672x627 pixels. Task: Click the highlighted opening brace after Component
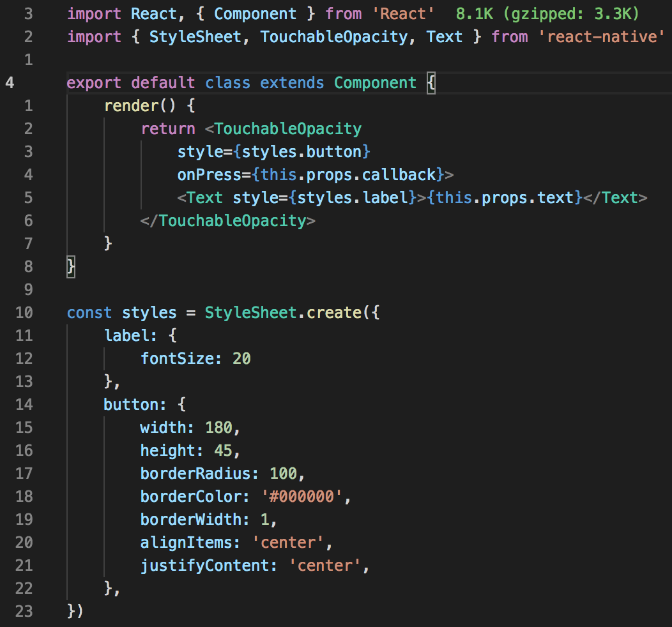(x=431, y=83)
